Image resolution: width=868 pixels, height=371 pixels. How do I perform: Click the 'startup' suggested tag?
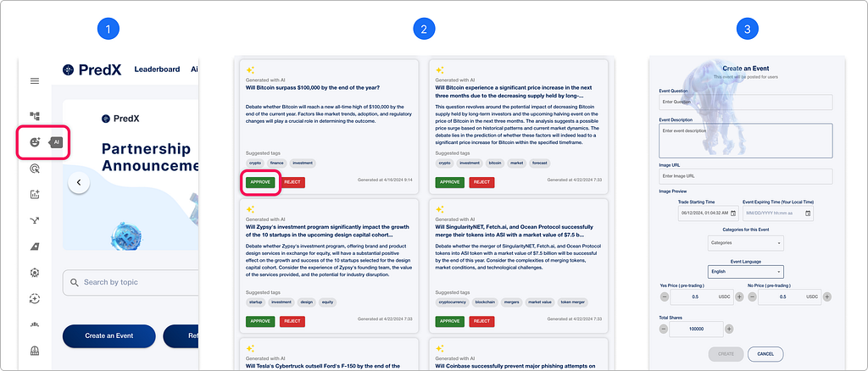pos(255,302)
